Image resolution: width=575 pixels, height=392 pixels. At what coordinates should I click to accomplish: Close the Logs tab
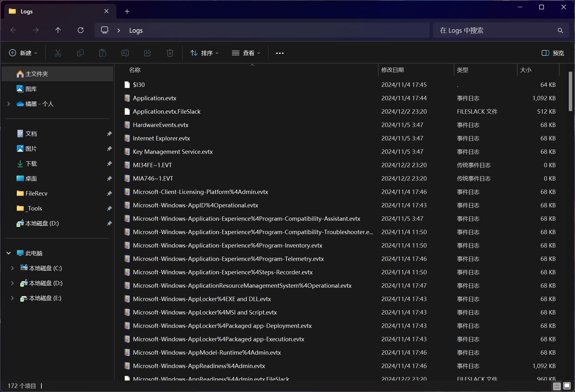coord(106,11)
